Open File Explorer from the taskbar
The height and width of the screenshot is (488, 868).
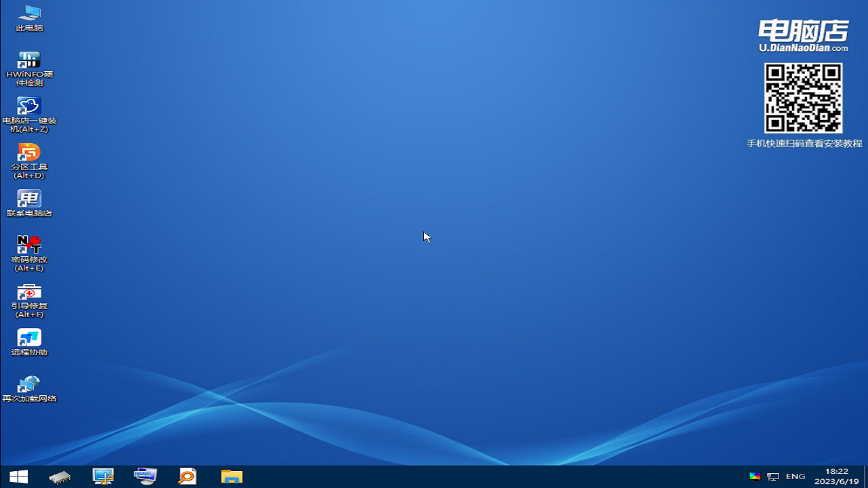[231, 476]
